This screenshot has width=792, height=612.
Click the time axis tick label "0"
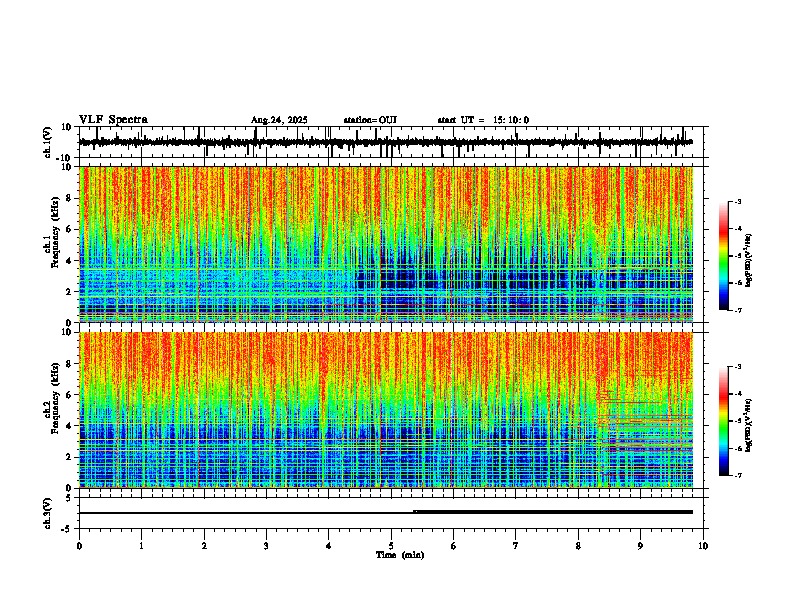click(x=79, y=546)
